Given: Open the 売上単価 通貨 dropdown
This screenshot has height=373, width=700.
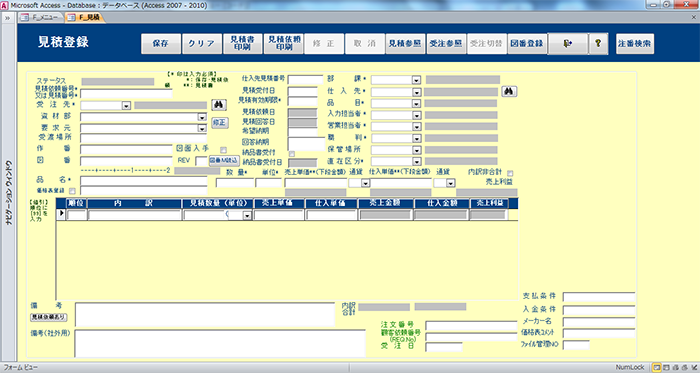Looking at the screenshot, I should [x=365, y=183].
